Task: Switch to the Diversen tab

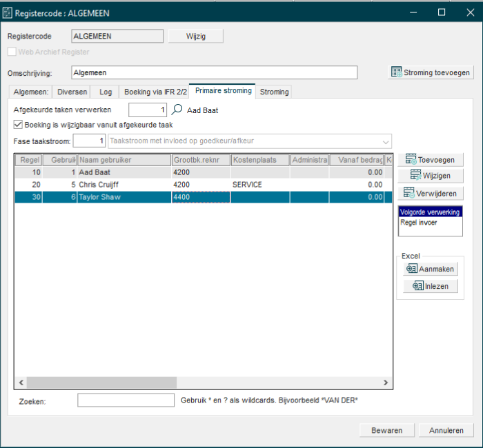Action: pyautogui.click(x=72, y=92)
